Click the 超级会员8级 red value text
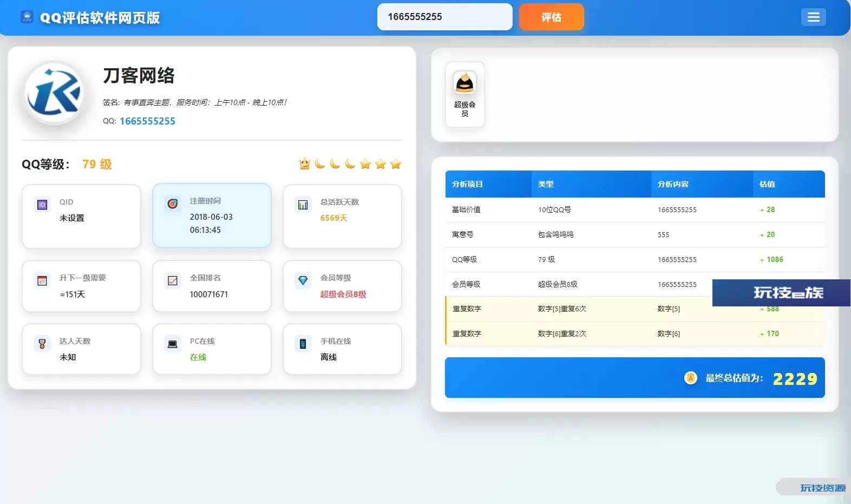851x504 pixels. (x=343, y=294)
